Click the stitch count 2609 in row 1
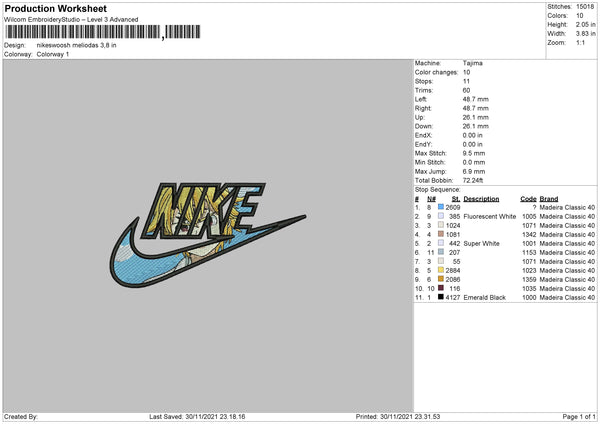The width and height of the screenshot is (600, 424). click(453, 207)
